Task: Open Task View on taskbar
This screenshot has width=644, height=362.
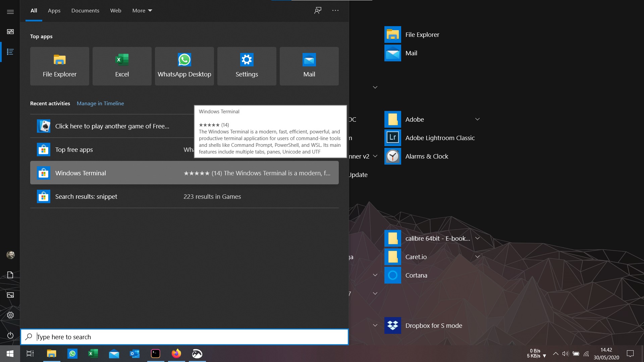Action: tap(30, 354)
